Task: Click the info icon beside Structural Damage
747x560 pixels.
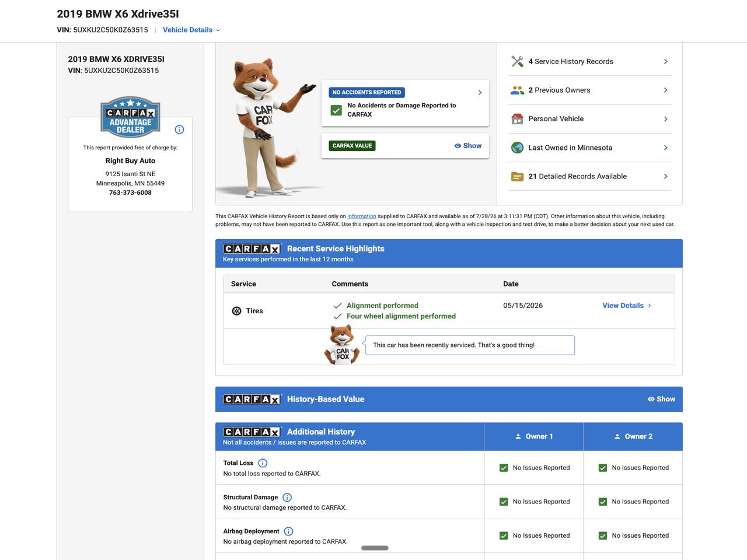Action: point(287,498)
